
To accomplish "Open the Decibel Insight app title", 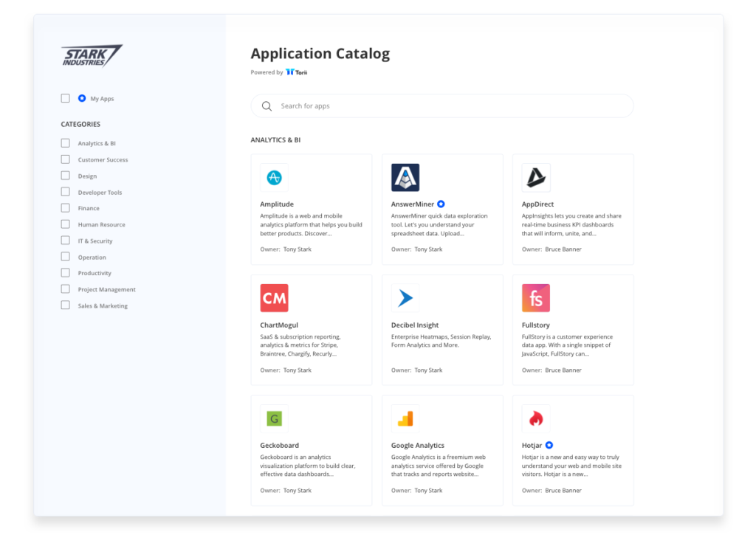I will [x=415, y=325].
